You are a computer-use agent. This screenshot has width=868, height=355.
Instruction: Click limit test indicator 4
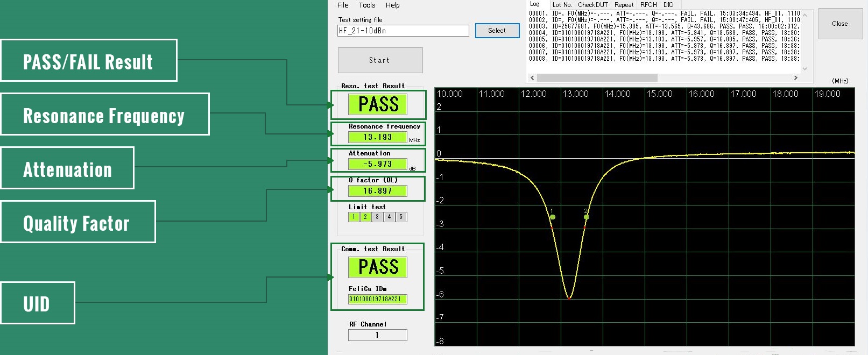pos(389,217)
